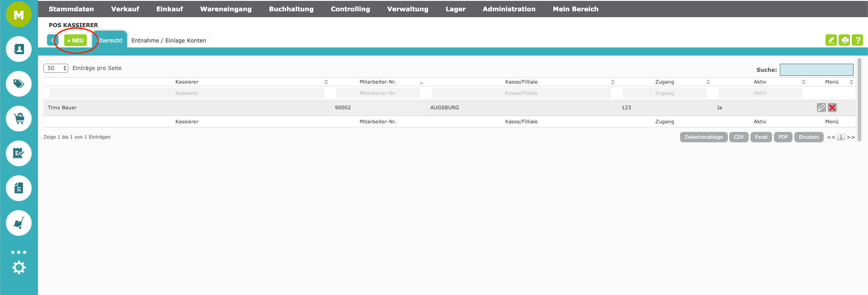Click the PDF export button
The height and width of the screenshot is (295, 868).
tap(783, 137)
